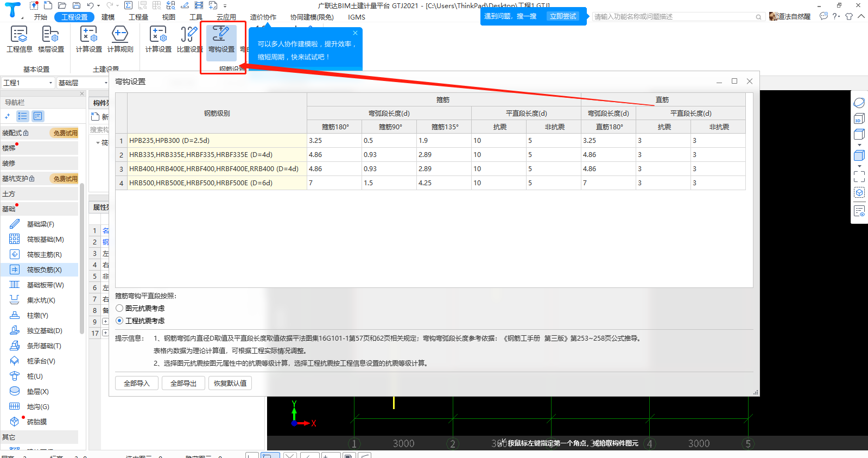Select 集水坑(K) in the navigation tree
The image size is (868, 458).
pos(41,300)
